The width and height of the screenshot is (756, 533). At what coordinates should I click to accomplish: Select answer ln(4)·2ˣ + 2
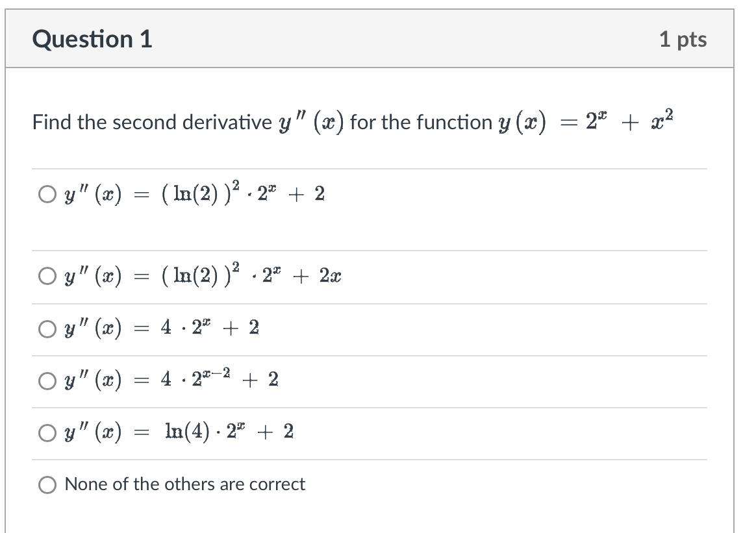46,432
